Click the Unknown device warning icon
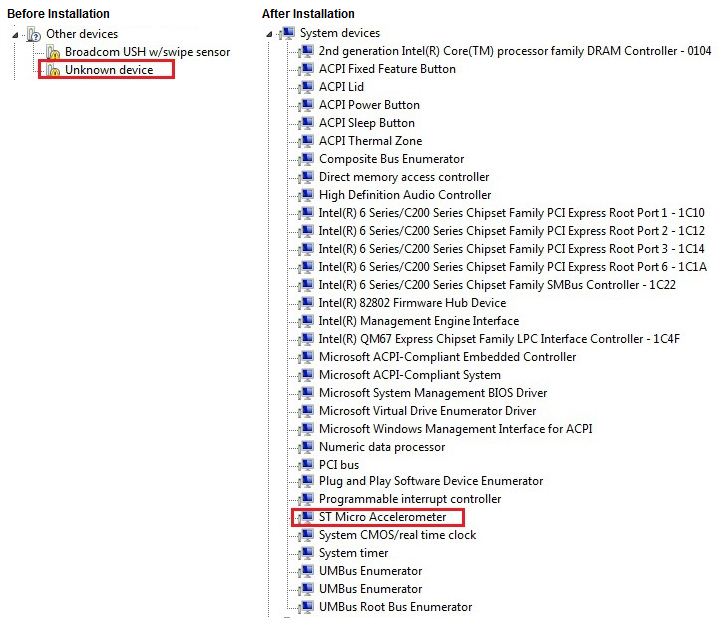Image resolution: width=727 pixels, height=630 pixels. 53,70
